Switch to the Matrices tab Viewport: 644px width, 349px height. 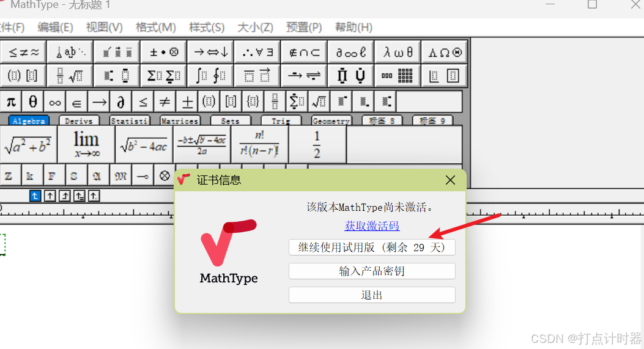[x=180, y=120]
